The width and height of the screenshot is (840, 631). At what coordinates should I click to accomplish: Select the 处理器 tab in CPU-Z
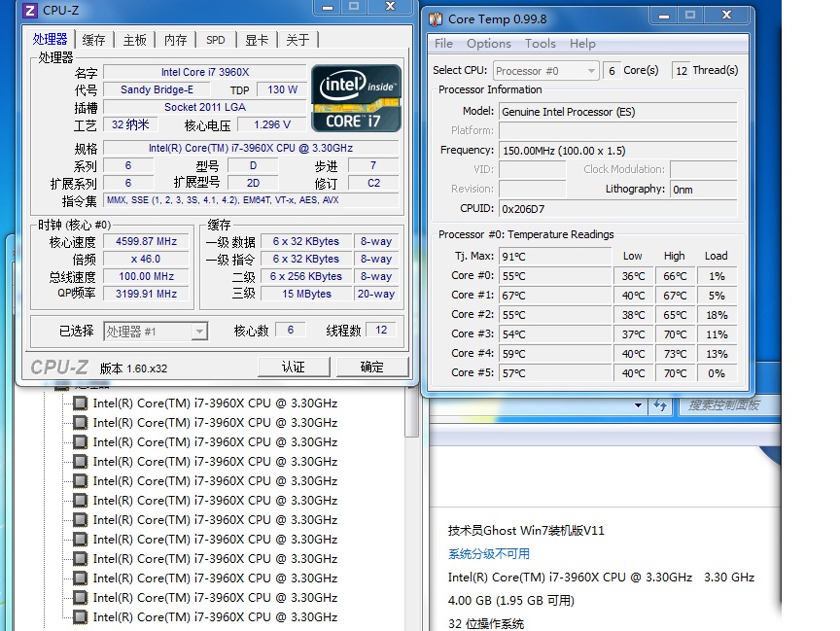50,39
